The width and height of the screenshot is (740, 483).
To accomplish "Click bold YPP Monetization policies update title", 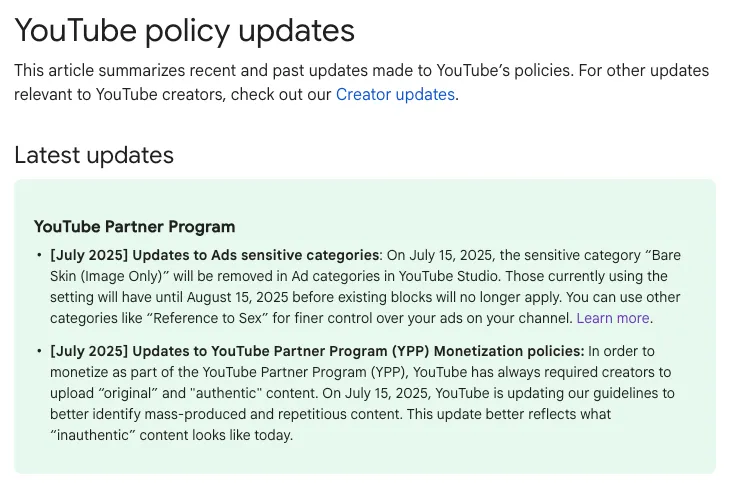I will click(x=358, y=351).
